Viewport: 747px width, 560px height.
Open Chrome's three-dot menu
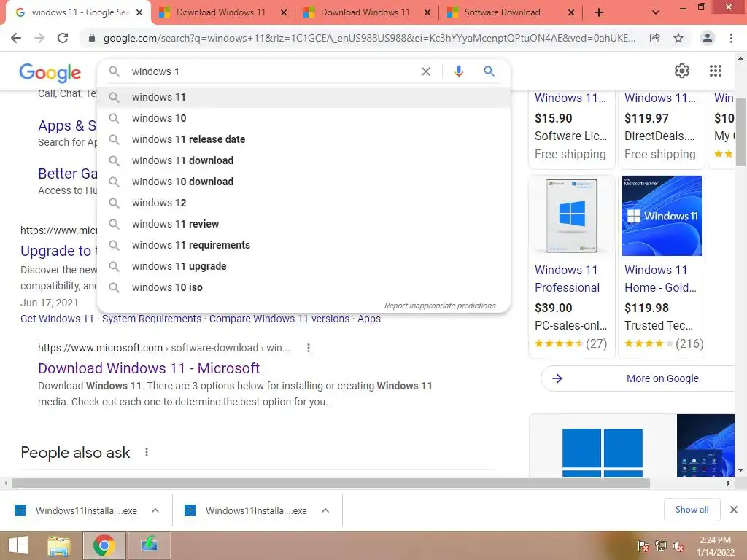click(x=731, y=38)
